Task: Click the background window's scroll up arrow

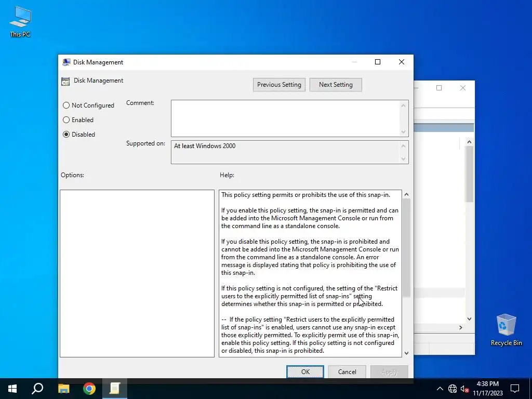Action: pyautogui.click(x=469, y=142)
